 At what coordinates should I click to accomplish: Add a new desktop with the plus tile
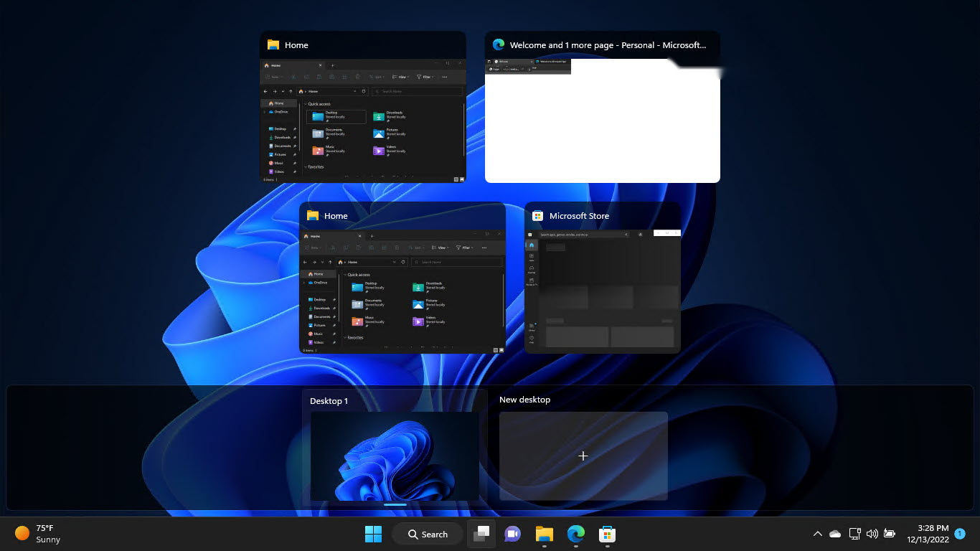583,456
